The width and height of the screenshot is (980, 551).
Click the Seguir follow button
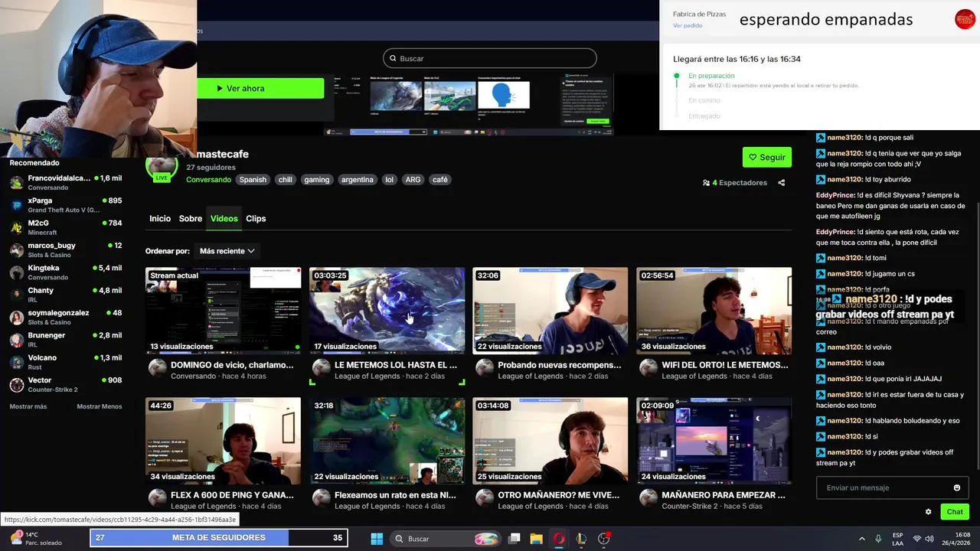tap(766, 157)
